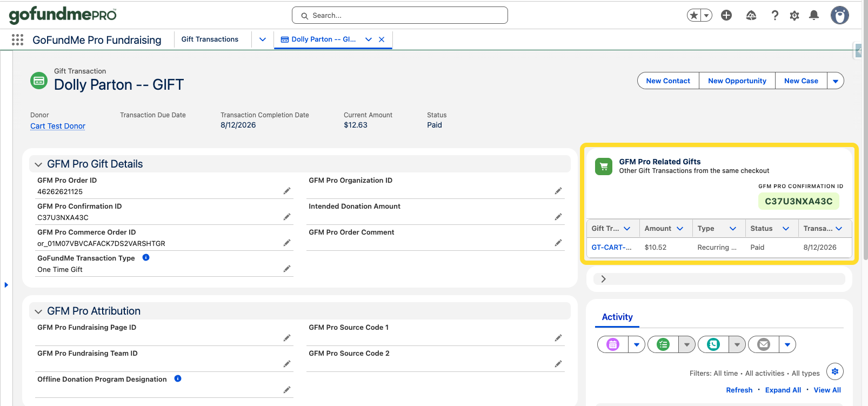Edit GFM Pro Source Code 1 pencil
Viewport: 868px width, 406px height.
tap(558, 338)
